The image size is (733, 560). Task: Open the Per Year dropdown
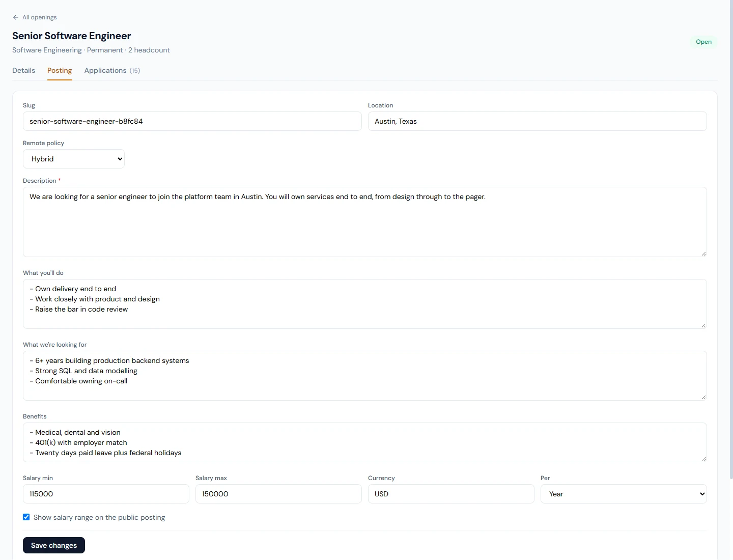[x=624, y=494]
